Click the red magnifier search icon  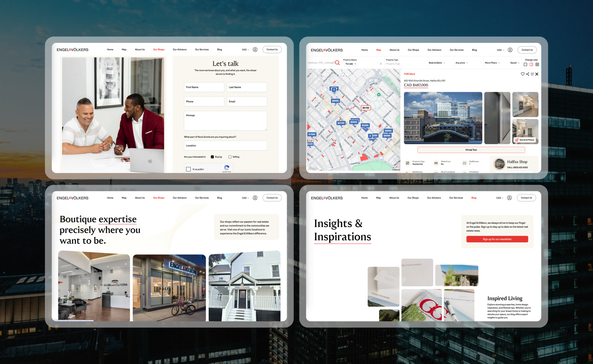pyautogui.click(x=337, y=63)
